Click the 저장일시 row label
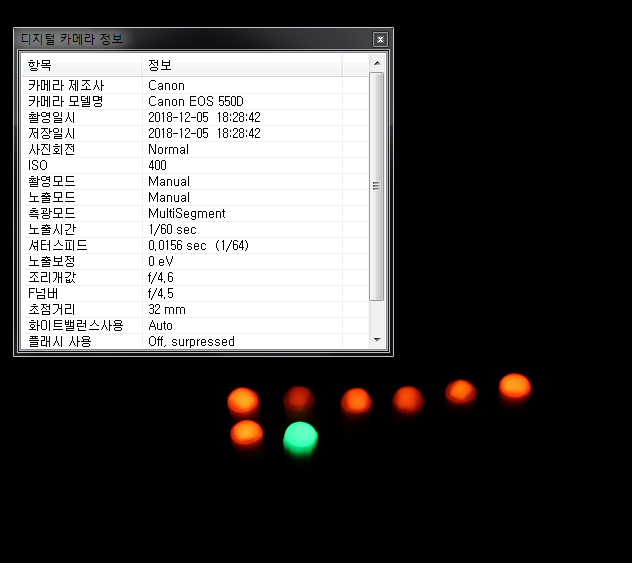 (x=52, y=133)
